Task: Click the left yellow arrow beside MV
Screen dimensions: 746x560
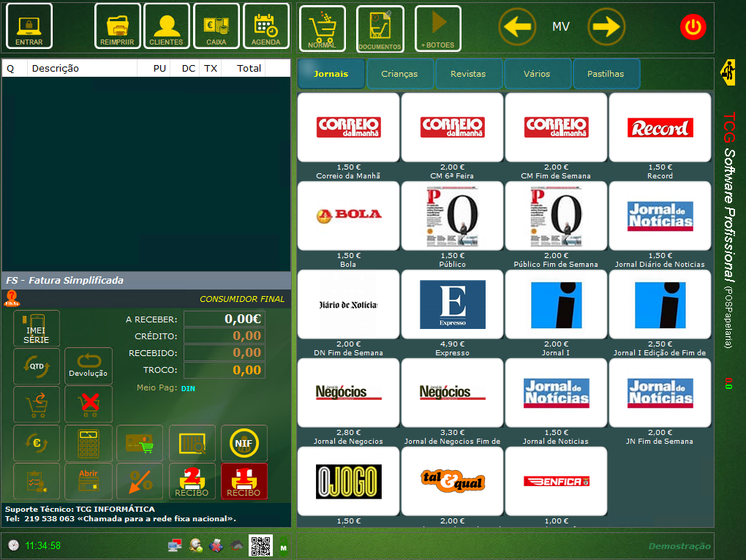Action: tap(517, 26)
